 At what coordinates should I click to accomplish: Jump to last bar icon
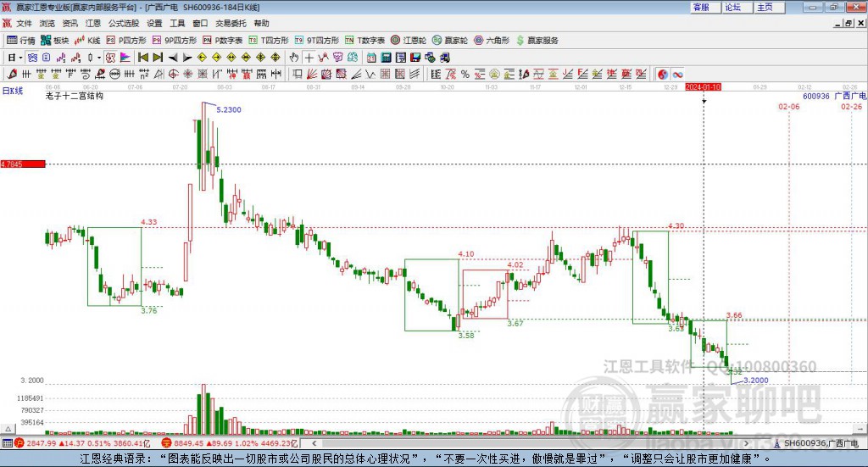pyautogui.click(x=158, y=58)
